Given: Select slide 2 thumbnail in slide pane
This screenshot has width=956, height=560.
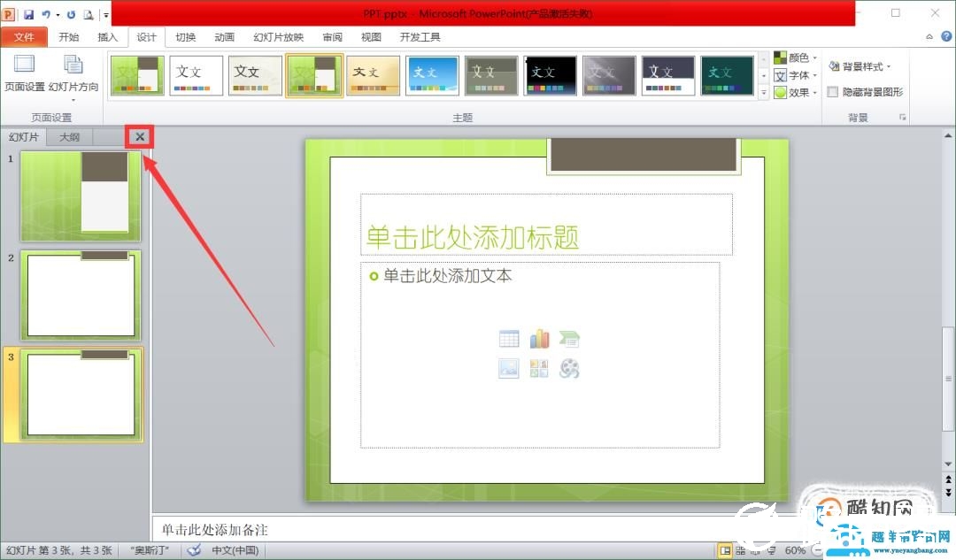Looking at the screenshot, I should (81, 295).
